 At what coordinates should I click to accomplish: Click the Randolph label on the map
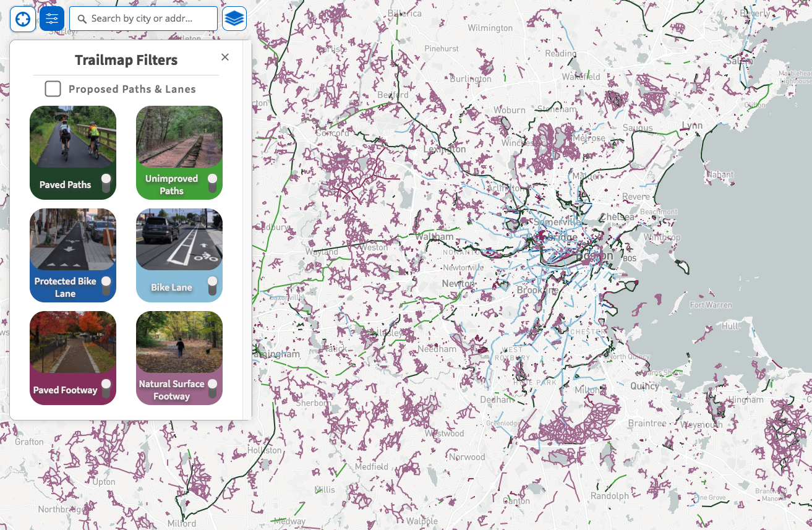point(610,496)
